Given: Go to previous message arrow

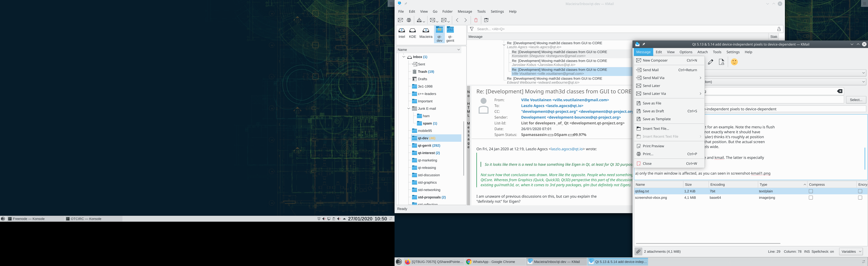Looking at the screenshot, I should pyautogui.click(x=457, y=20).
